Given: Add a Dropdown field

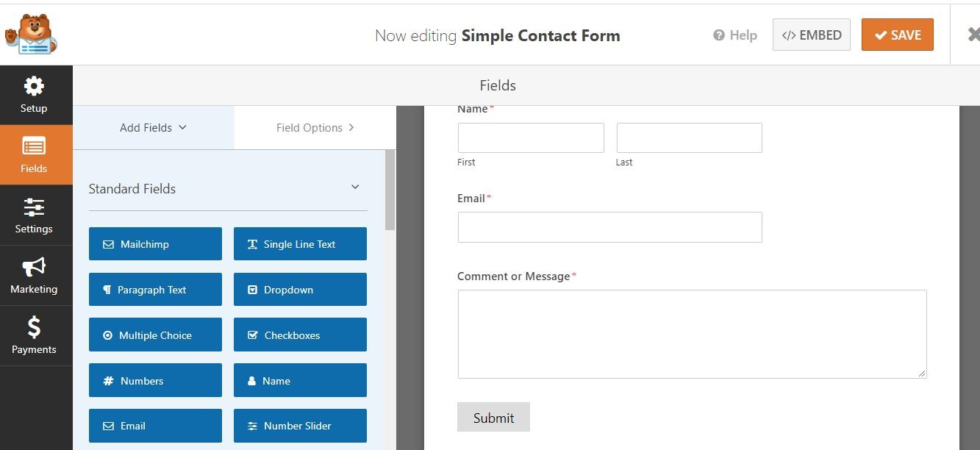Looking at the screenshot, I should click(300, 290).
